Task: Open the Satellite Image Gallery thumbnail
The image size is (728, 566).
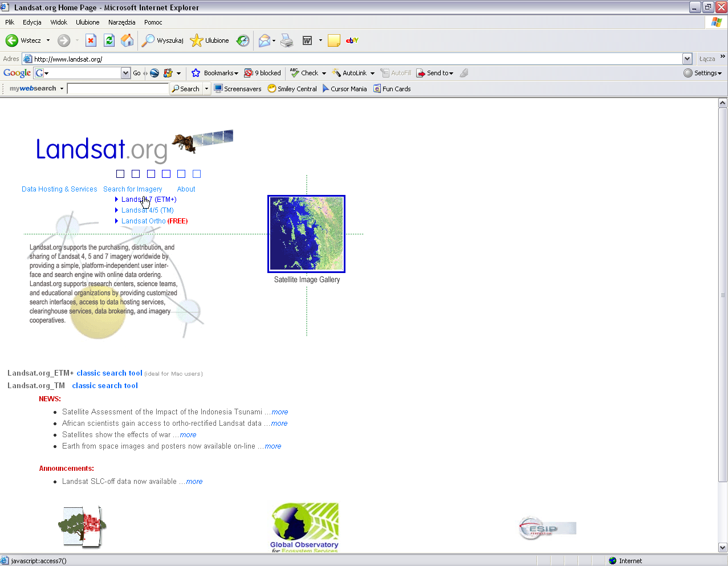Action: 307,234
